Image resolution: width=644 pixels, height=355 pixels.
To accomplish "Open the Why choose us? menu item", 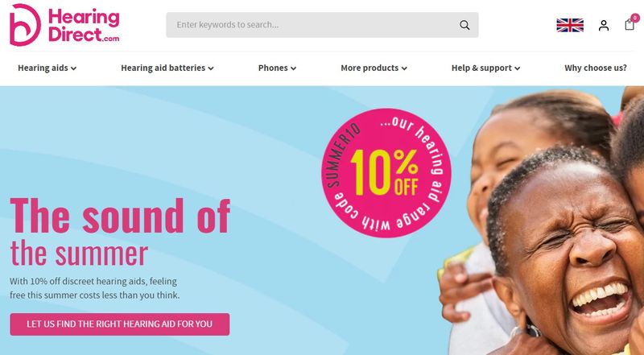I will [x=596, y=68].
